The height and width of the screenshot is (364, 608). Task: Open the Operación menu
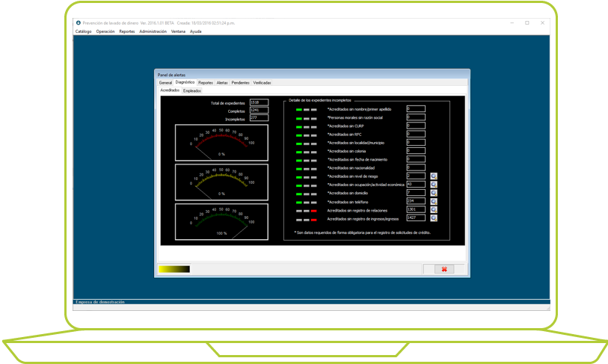point(105,31)
